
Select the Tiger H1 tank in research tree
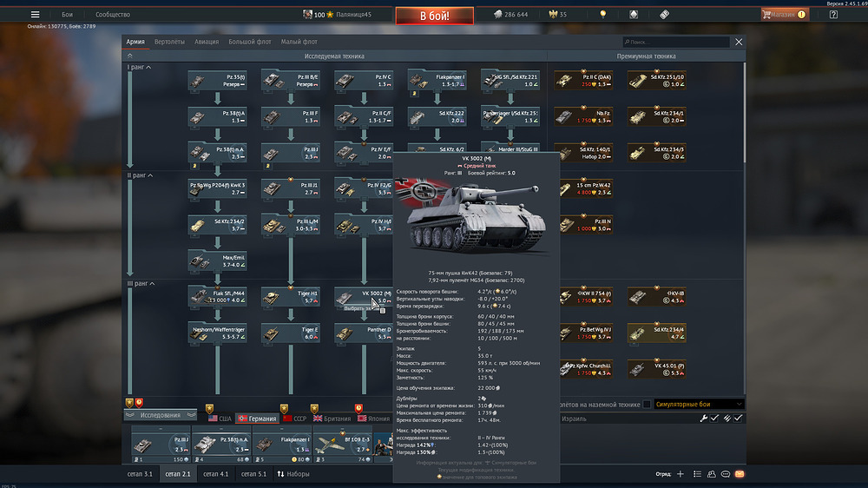297,297
